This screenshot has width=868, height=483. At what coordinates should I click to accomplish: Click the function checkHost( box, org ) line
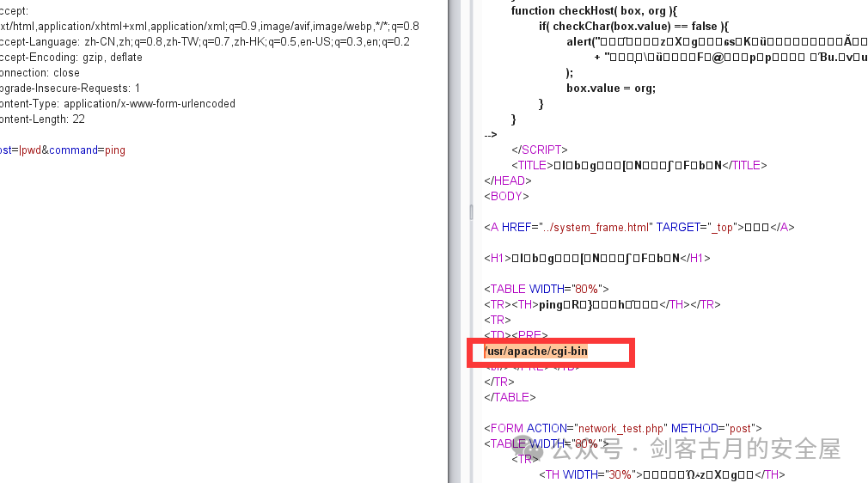594,10
